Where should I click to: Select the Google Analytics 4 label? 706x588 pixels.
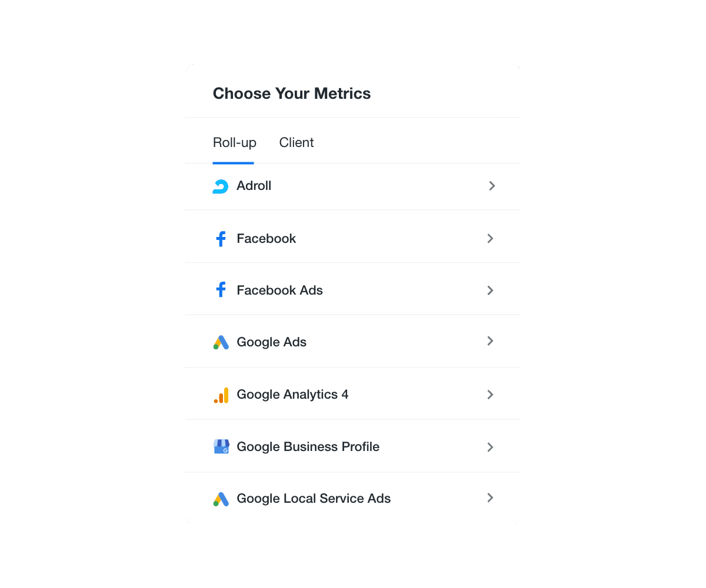click(x=292, y=395)
